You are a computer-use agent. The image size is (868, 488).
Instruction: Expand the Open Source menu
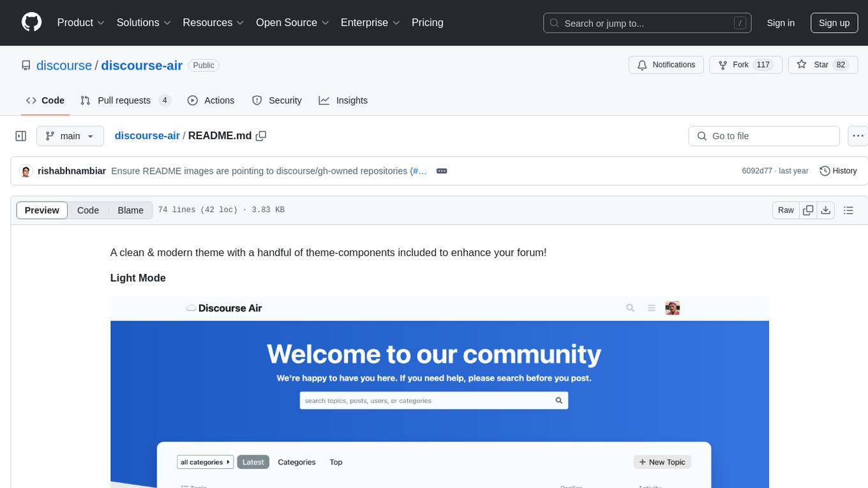[292, 22]
